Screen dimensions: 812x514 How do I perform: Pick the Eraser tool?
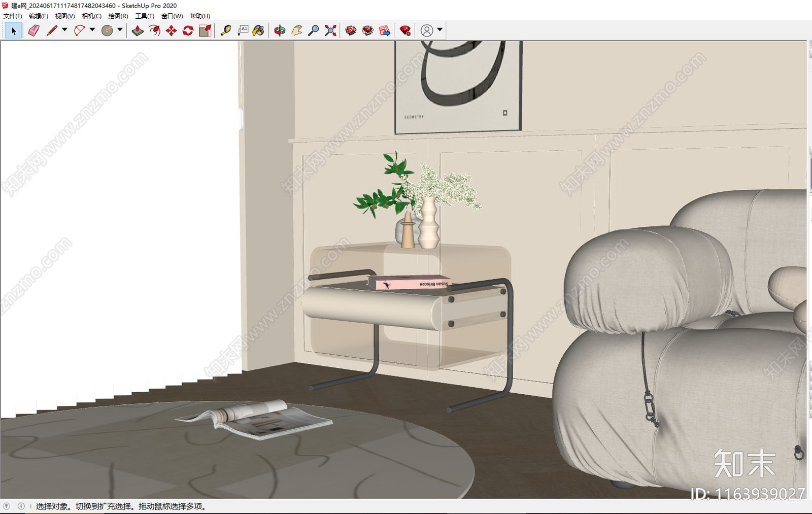pyautogui.click(x=33, y=31)
